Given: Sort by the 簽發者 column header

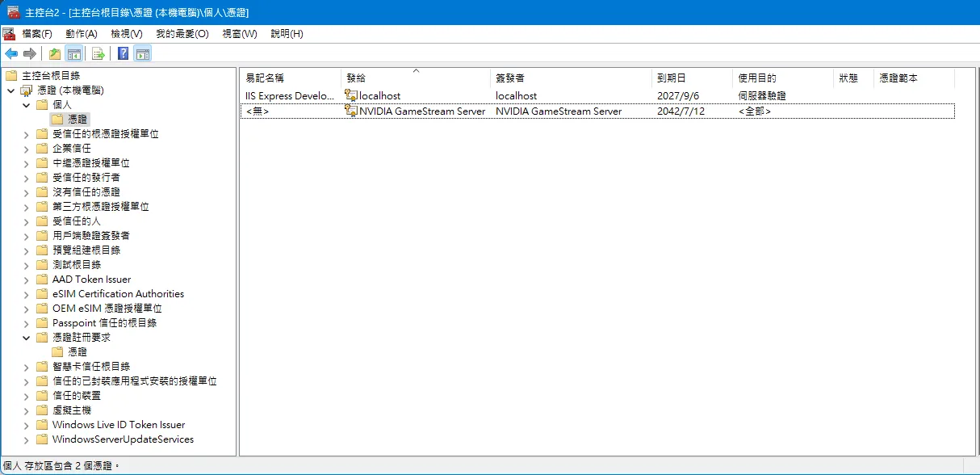Looking at the screenshot, I should (x=509, y=78).
